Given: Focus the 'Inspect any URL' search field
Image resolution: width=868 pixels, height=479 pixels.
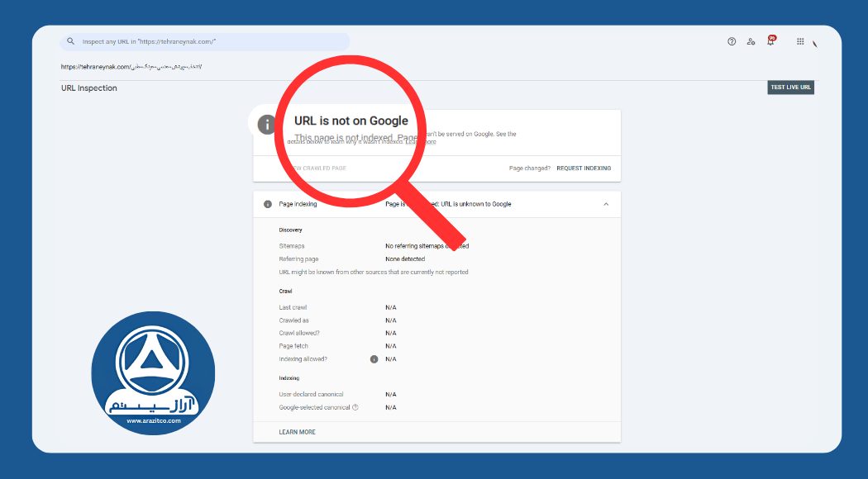Looking at the screenshot, I should point(207,41).
